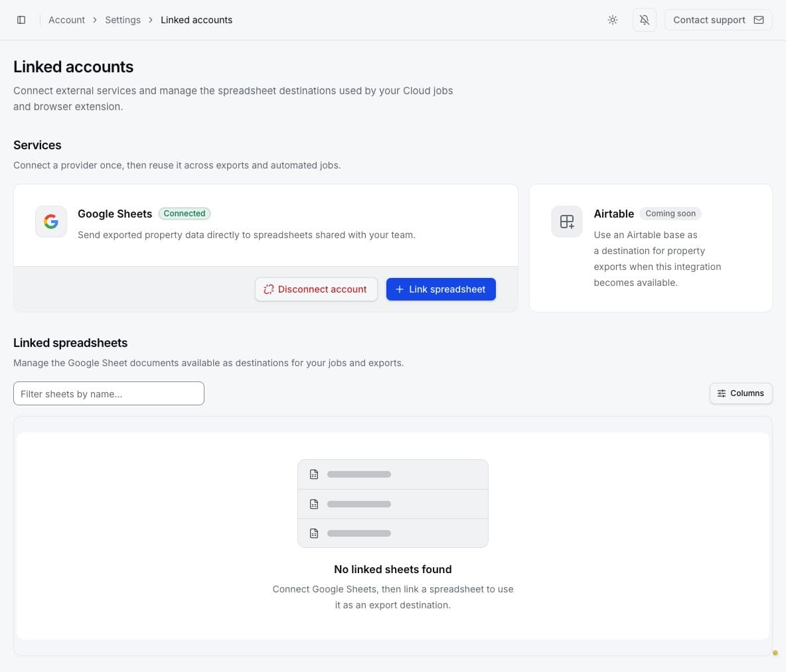Click the Coming soon badge
Viewport: 786px width, 672px height.
pyautogui.click(x=670, y=214)
